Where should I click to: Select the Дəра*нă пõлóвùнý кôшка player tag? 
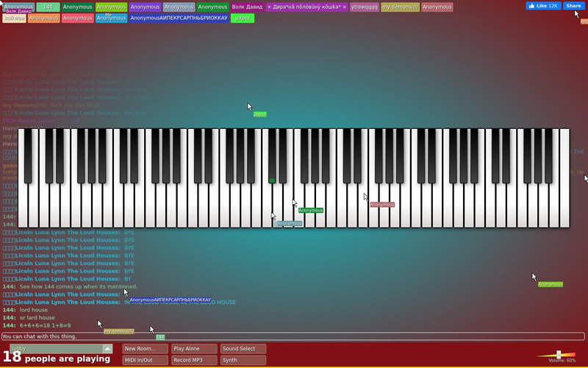tap(307, 7)
